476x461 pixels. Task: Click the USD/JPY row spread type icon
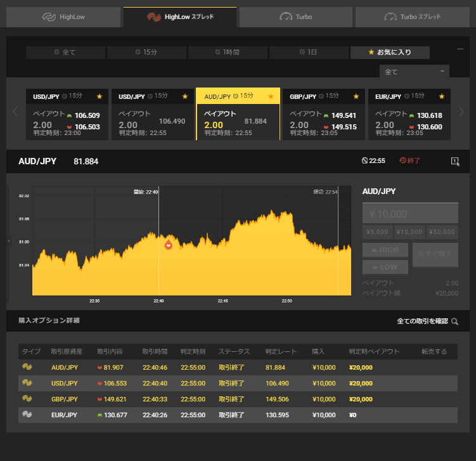pos(27,382)
